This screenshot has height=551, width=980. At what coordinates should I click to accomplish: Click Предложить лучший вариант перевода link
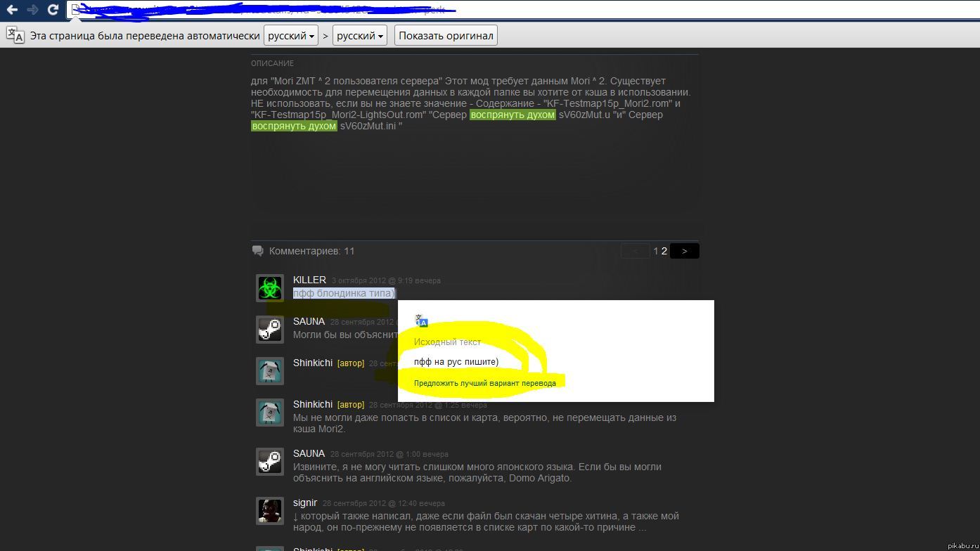click(x=484, y=383)
